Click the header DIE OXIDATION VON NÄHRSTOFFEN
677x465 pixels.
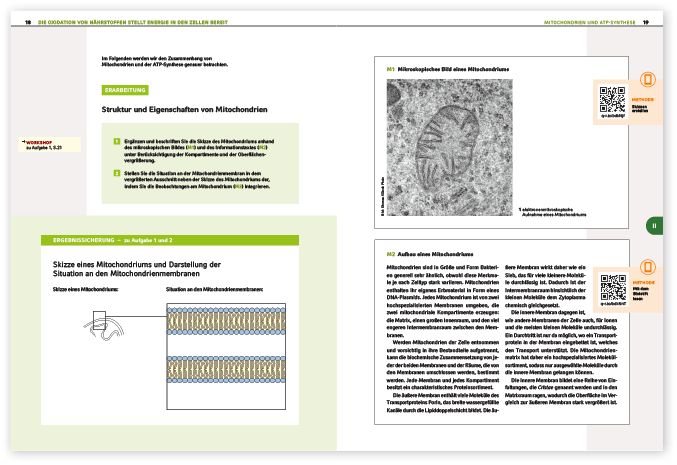133,22
